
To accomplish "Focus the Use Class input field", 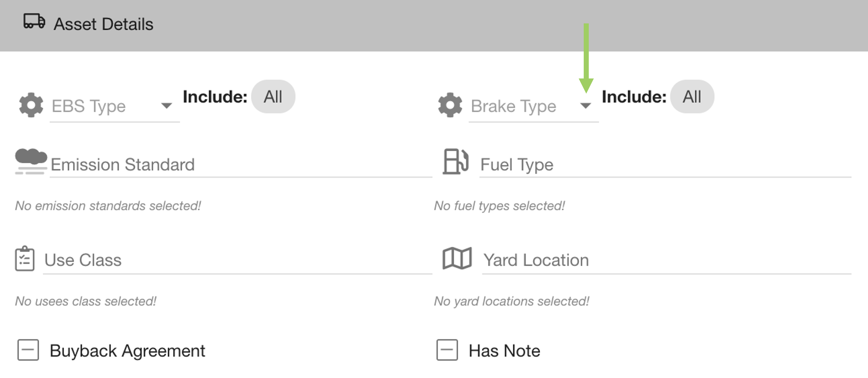I will 237,260.
